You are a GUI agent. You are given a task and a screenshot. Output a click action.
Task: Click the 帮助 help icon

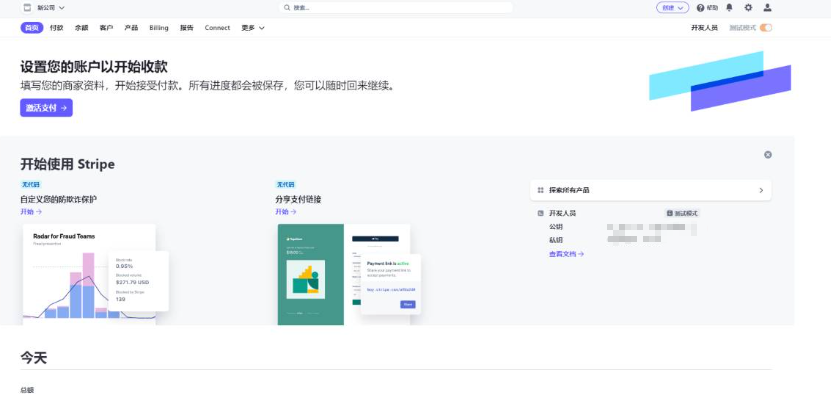coord(701,7)
